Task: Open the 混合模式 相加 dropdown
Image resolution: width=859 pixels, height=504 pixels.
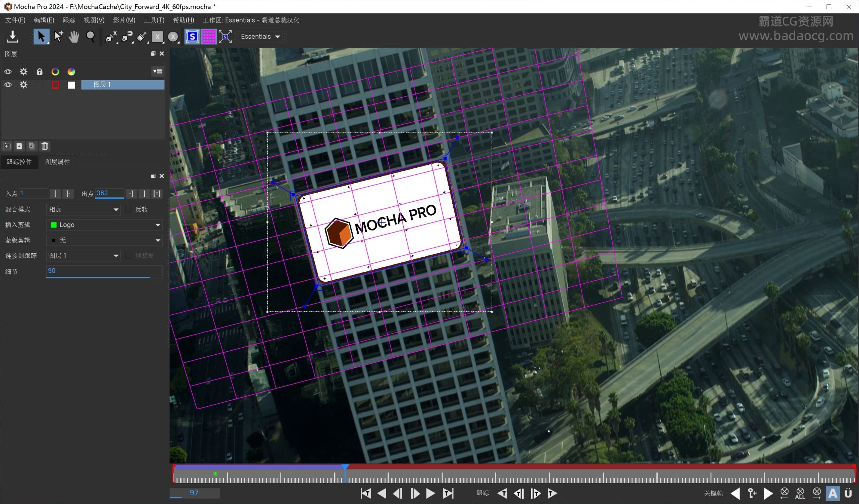Action: tap(84, 209)
